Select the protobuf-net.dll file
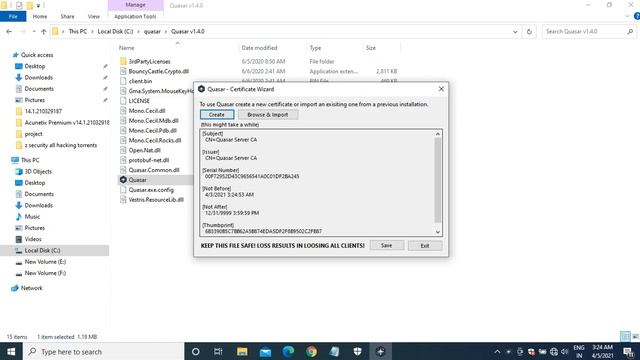 [x=149, y=160]
